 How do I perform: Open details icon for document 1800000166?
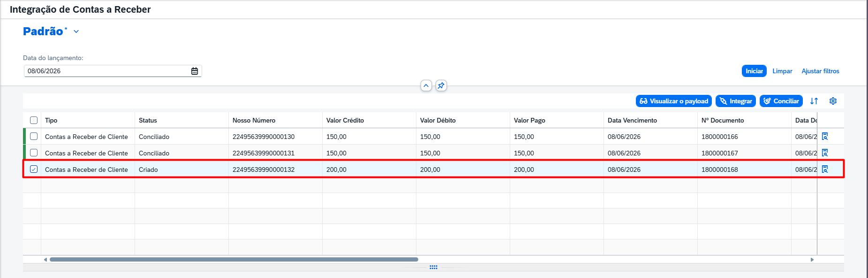click(x=825, y=136)
